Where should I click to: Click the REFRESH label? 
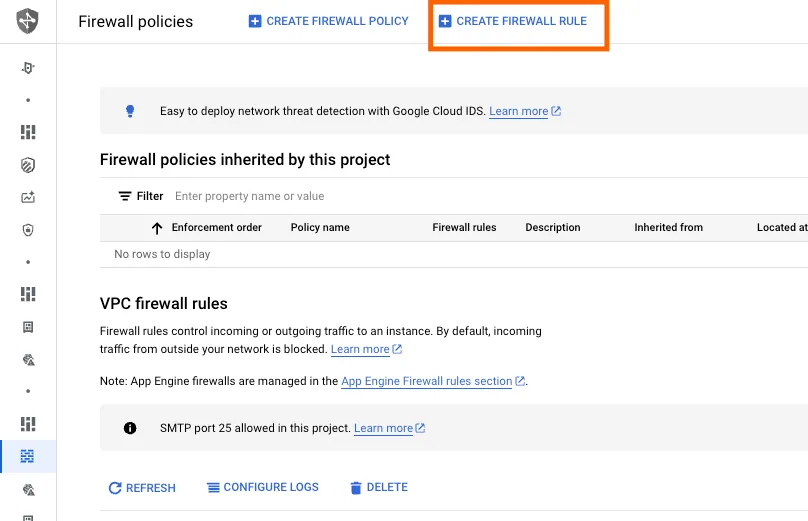click(150, 488)
